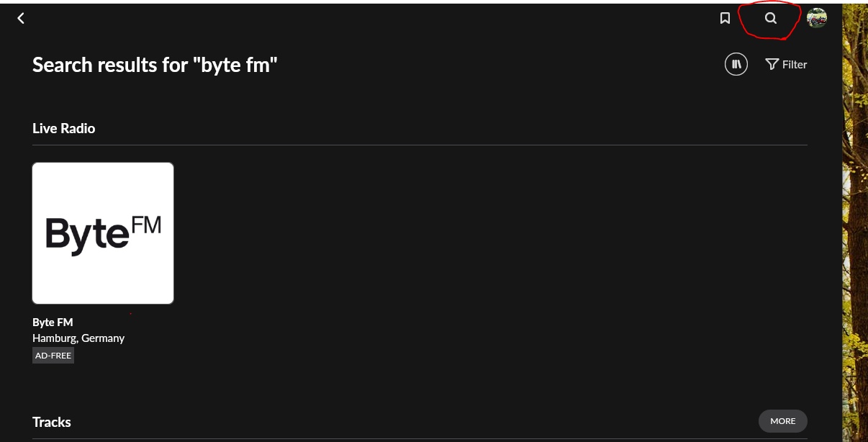868x442 pixels.
Task: Click the Tracks section heading
Action: [52, 422]
